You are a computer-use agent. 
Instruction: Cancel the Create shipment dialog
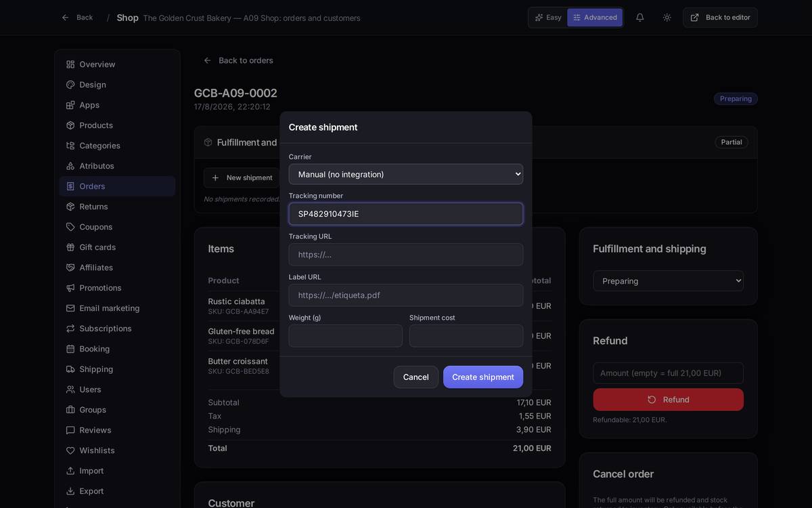pyautogui.click(x=416, y=377)
